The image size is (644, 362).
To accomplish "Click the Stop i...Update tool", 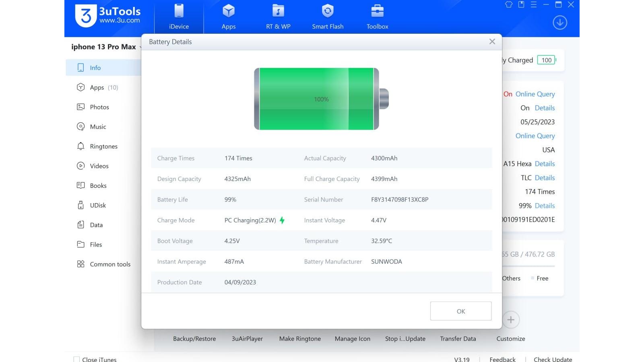I will pyautogui.click(x=405, y=339).
